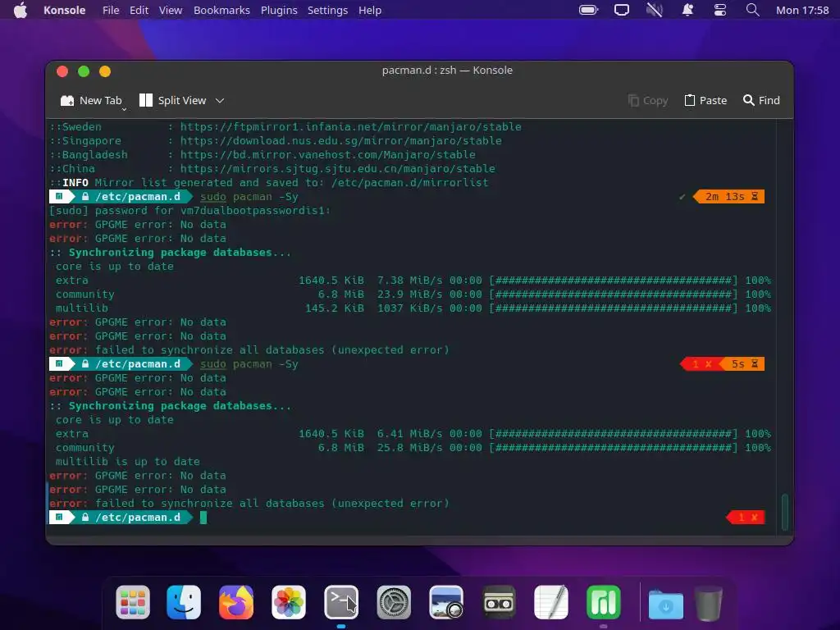The width and height of the screenshot is (840, 630).
Task: Toggle the muted volume icon
Action: (654, 10)
